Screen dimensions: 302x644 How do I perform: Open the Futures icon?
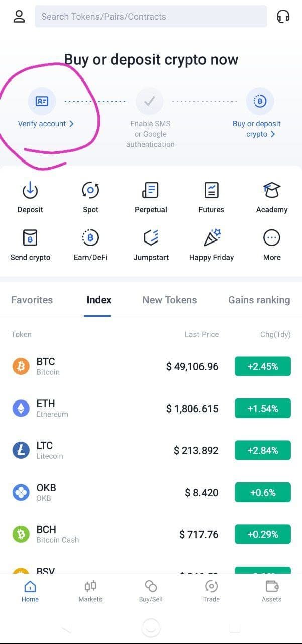pyautogui.click(x=211, y=191)
